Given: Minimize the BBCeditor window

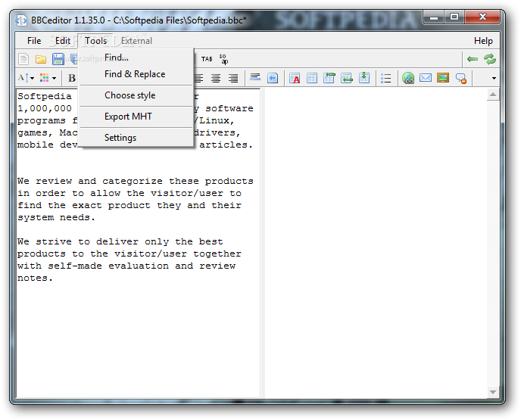Looking at the screenshot, I should tap(434, 17).
